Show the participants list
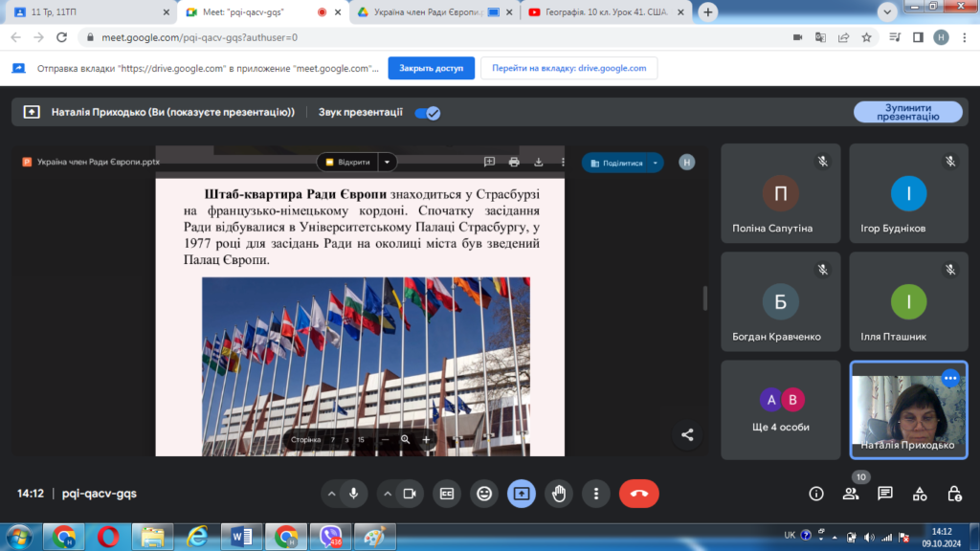This screenshot has width=980, height=551. 851,494
